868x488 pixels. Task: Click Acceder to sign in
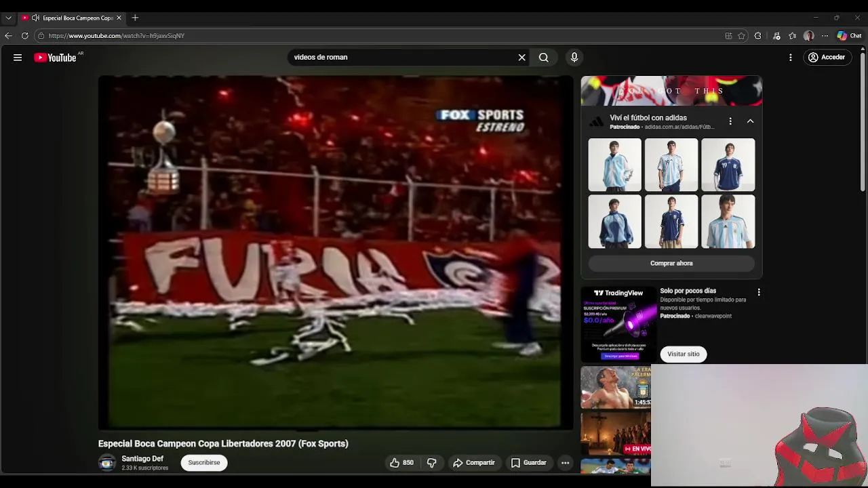tap(827, 58)
